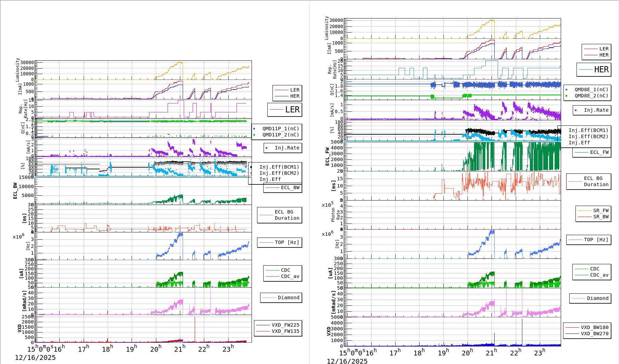
Task: Click the ECL_BW legend box
Action: pyautogui.click(x=283, y=188)
